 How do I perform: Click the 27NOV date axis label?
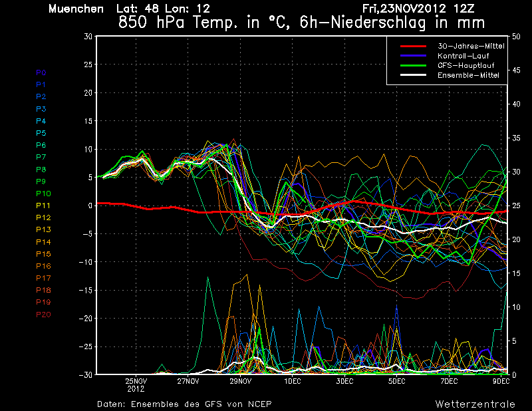[188, 381]
